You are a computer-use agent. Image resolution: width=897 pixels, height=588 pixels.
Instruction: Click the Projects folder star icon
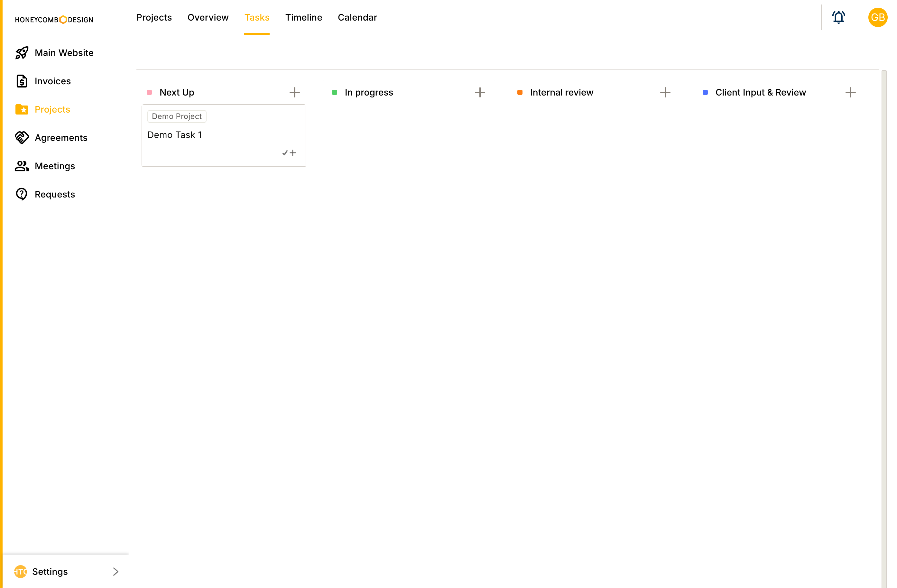click(x=22, y=109)
